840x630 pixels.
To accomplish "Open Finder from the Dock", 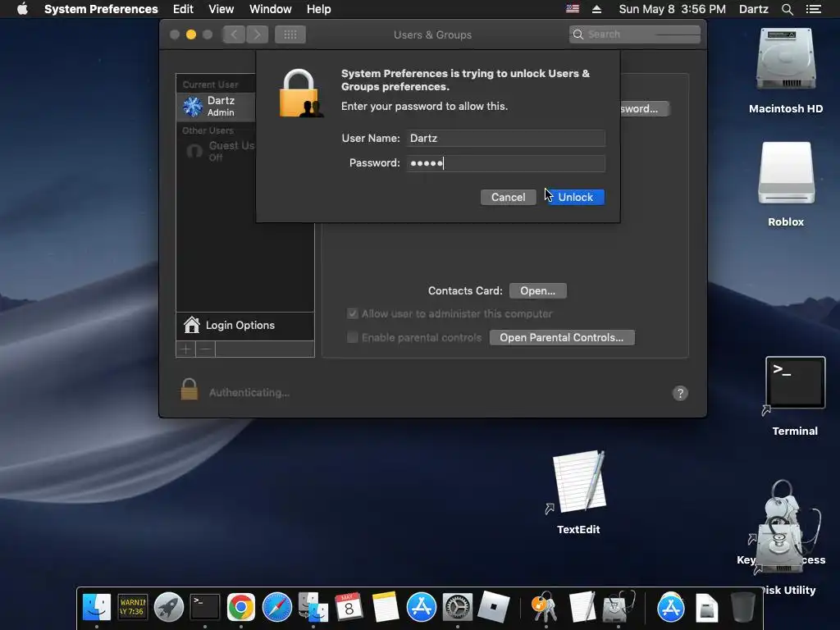I will 97,607.
